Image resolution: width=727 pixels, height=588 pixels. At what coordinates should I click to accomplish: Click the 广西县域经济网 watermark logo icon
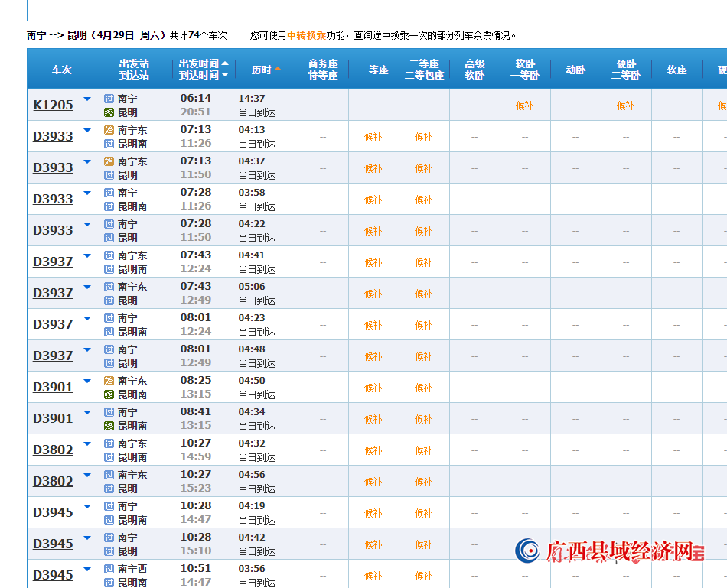click(x=527, y=551)
